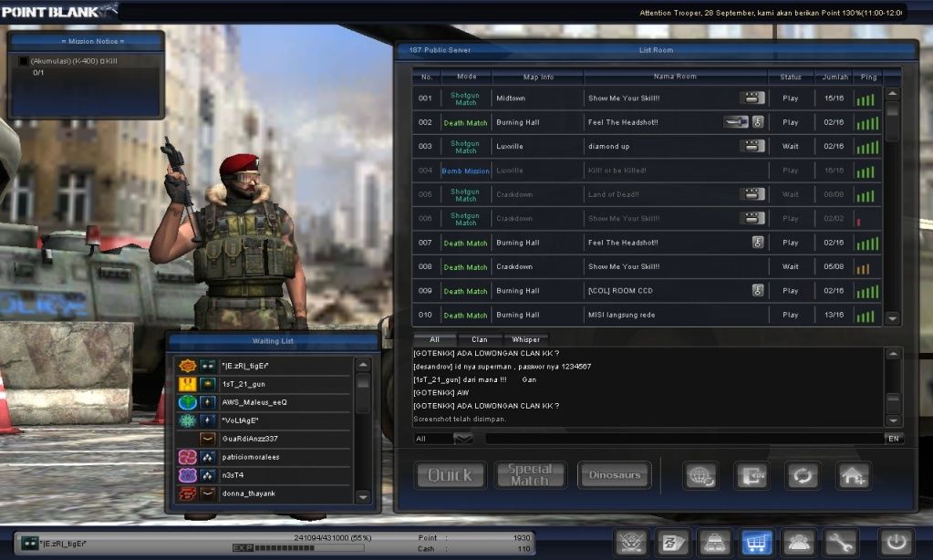Click the key lock icon in room 007
The height and width of the screenshot is (560, 933).
click(x=758, y=243)
